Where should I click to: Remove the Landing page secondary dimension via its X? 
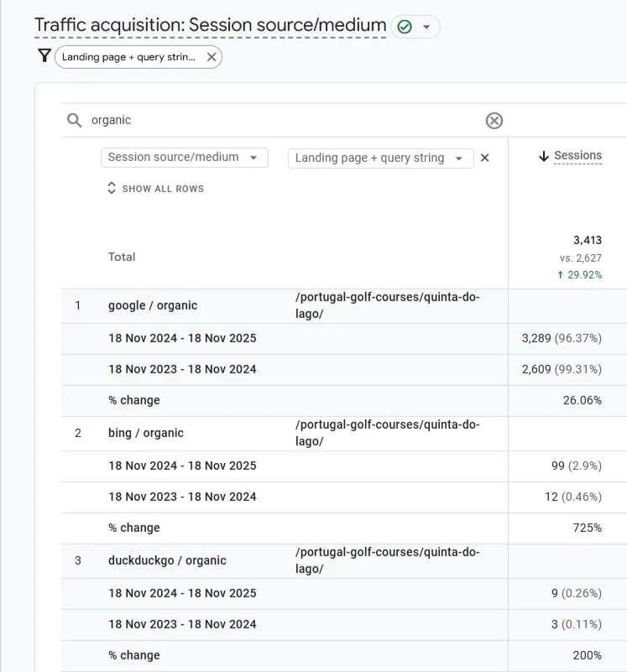484,157
